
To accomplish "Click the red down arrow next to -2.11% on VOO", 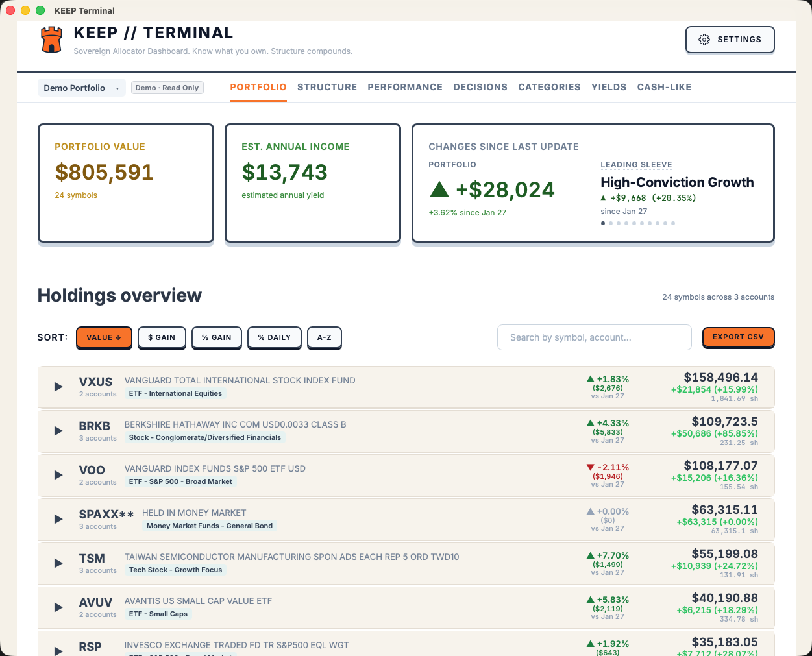I will 591,467.
